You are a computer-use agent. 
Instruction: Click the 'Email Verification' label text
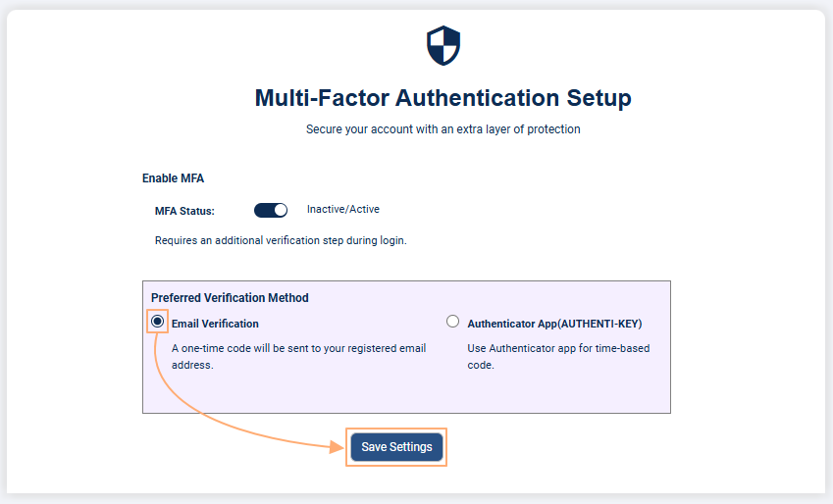tap(215, 324)
